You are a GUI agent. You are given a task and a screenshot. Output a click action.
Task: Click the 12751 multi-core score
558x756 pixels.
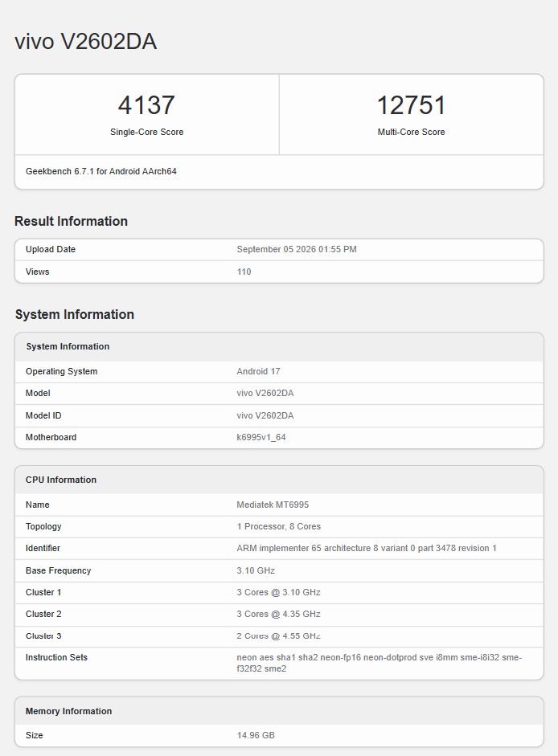[x=411, y=105]
